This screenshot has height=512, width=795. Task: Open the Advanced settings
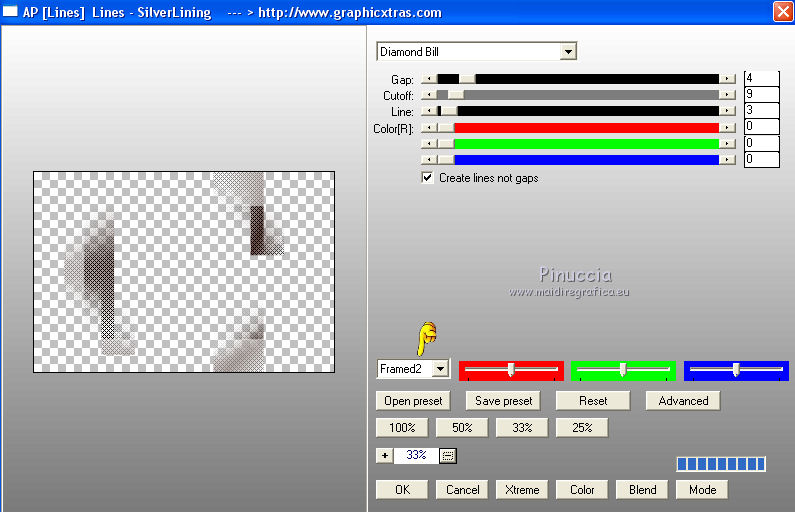(x=683, y=401)
